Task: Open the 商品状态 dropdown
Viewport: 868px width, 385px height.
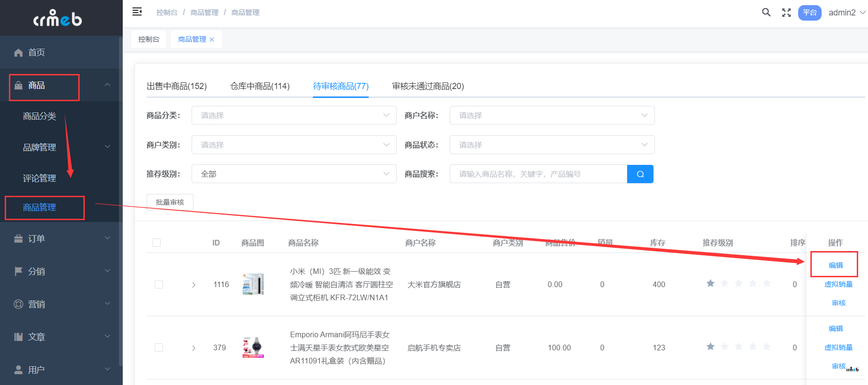Action: tap(552, 145)
